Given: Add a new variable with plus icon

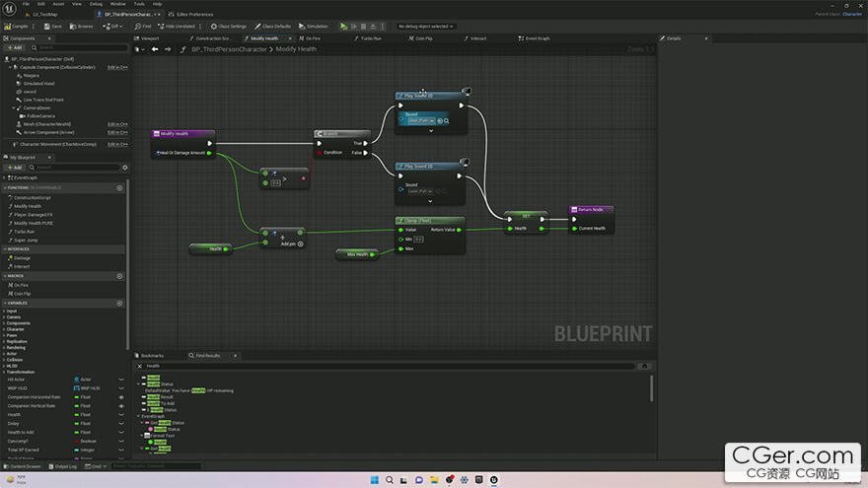Looking at the screenshot, I should [119, 304].
